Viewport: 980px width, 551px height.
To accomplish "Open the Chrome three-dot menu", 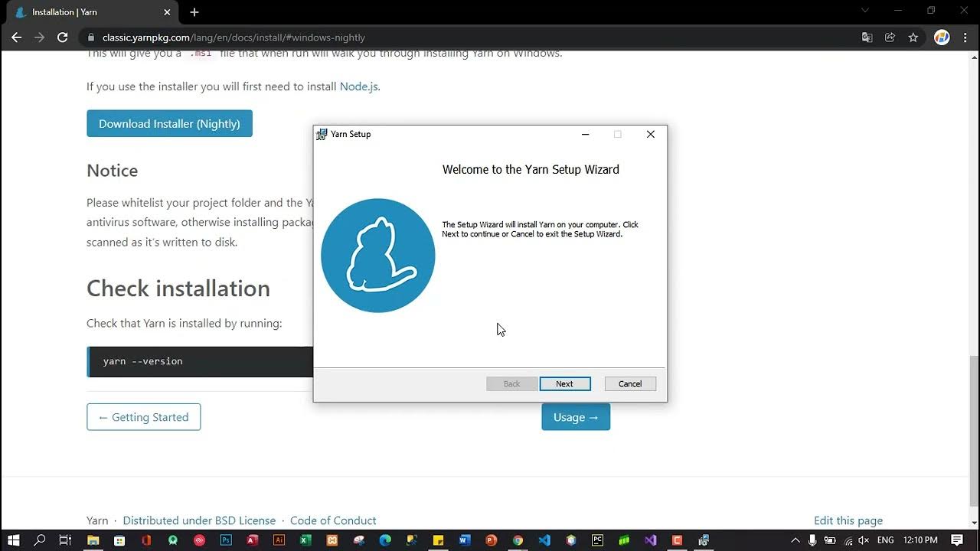I will 966,37.
